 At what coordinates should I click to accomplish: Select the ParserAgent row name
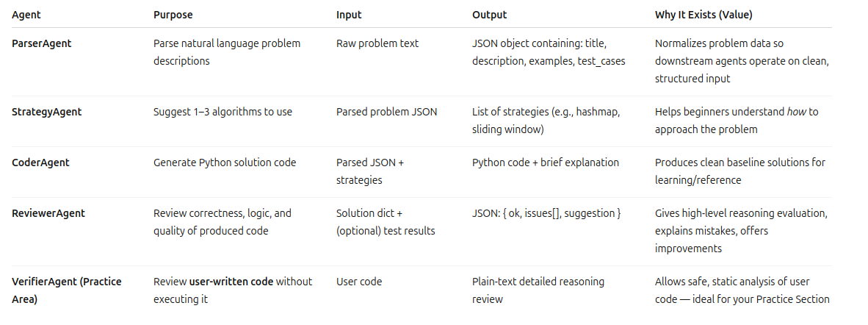(41, 43)
